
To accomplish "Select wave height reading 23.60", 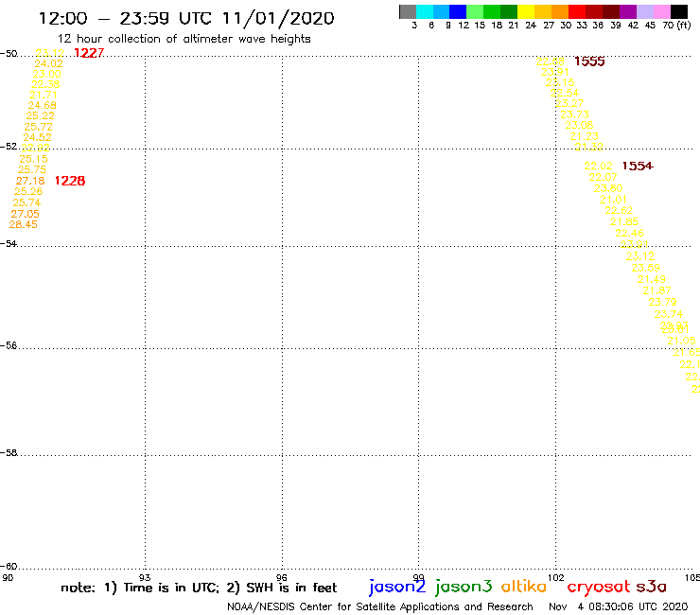I will tap(608, 188).
